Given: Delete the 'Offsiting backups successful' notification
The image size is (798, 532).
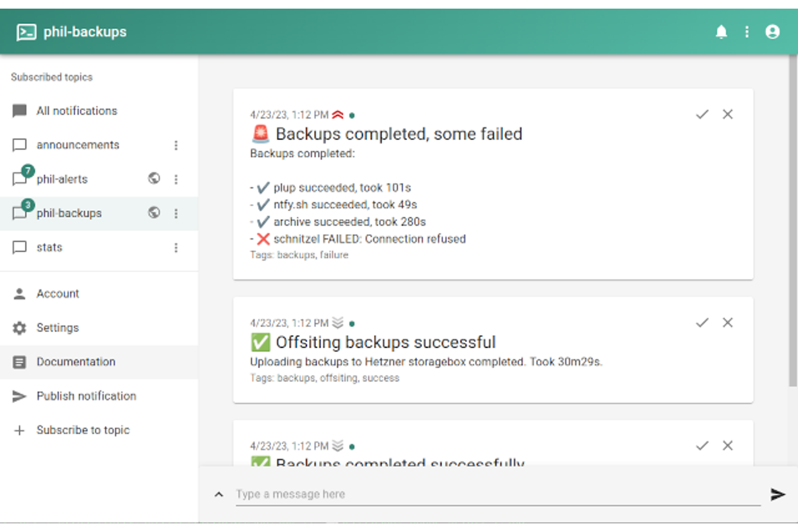Looking at the screenshot, I should (x=727, y=322).
